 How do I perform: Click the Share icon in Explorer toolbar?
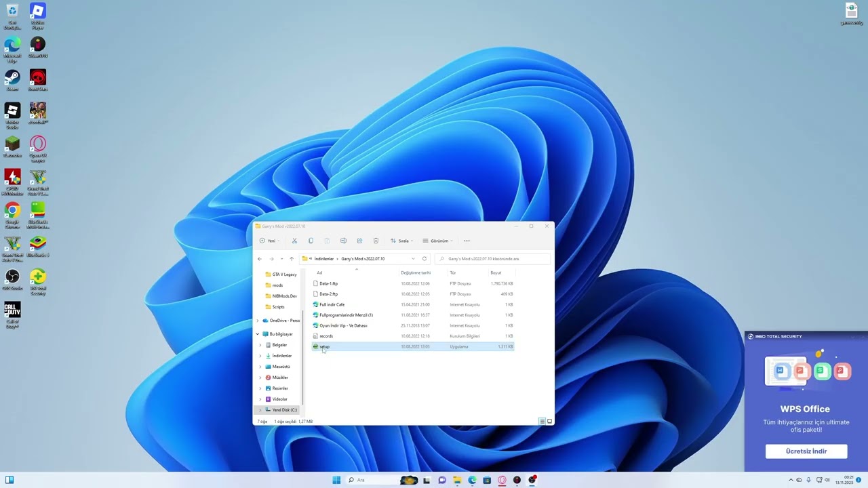[x=359, y=241]
